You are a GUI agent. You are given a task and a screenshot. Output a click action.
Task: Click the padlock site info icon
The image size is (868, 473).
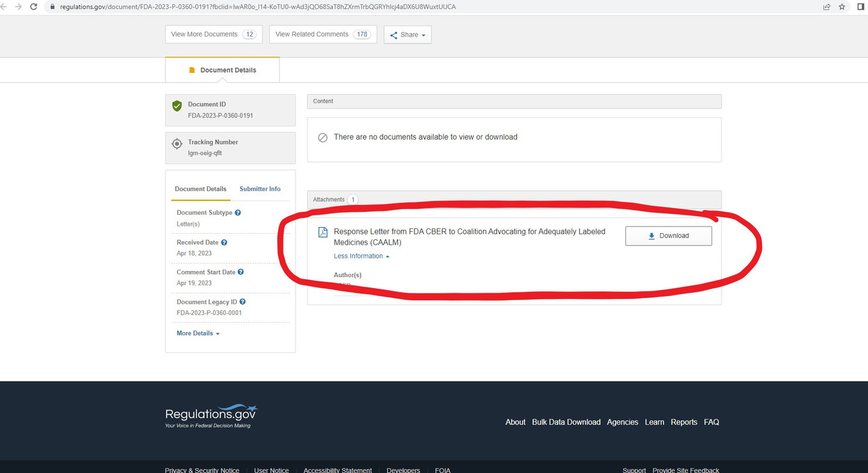[52, 7]
